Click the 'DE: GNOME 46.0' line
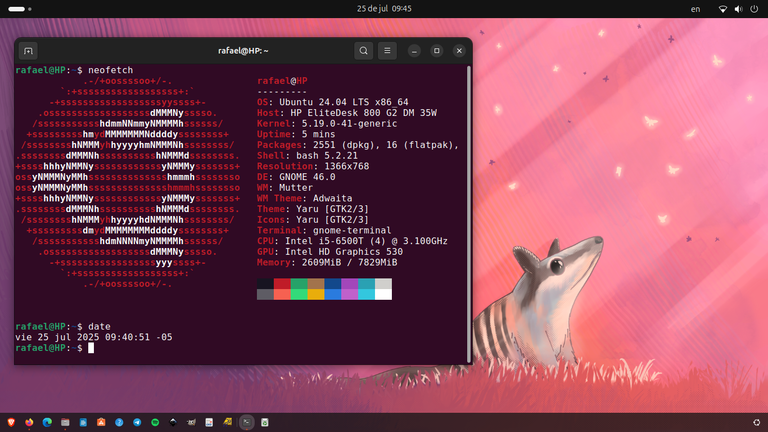768x432 pixels. 296,177
